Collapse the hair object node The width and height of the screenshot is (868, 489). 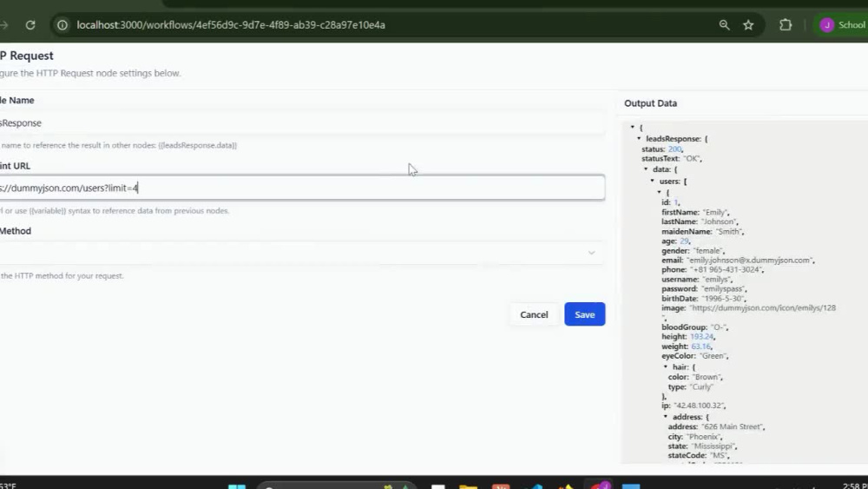pyautogui.click(x=666, y=367)
